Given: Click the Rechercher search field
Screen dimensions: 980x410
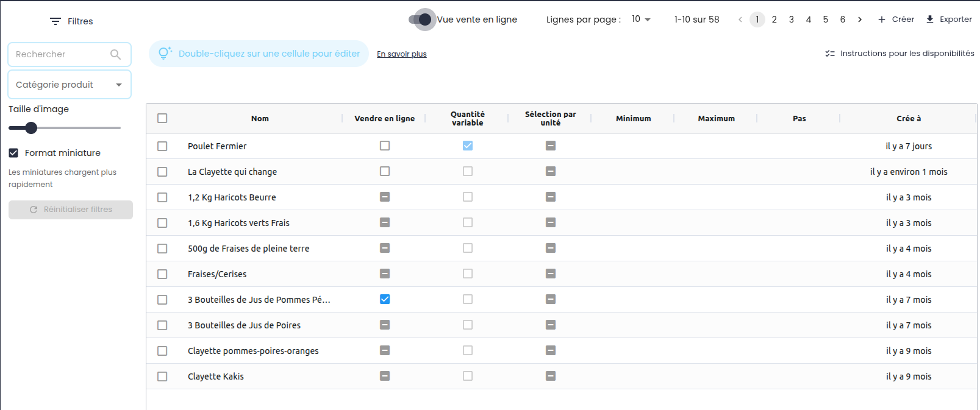Looking at the screenshot, I should [61, 54].
